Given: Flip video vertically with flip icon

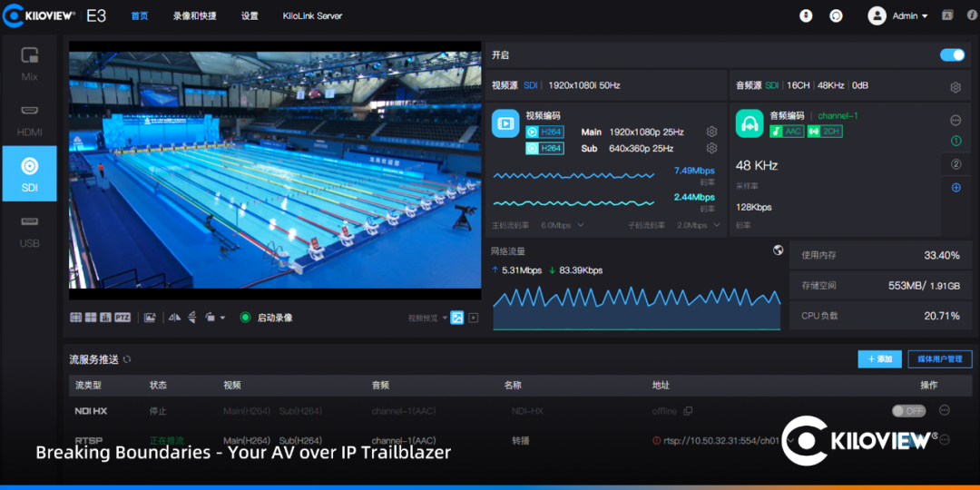Looking at the screenshot, I should [x=192, y=318].
